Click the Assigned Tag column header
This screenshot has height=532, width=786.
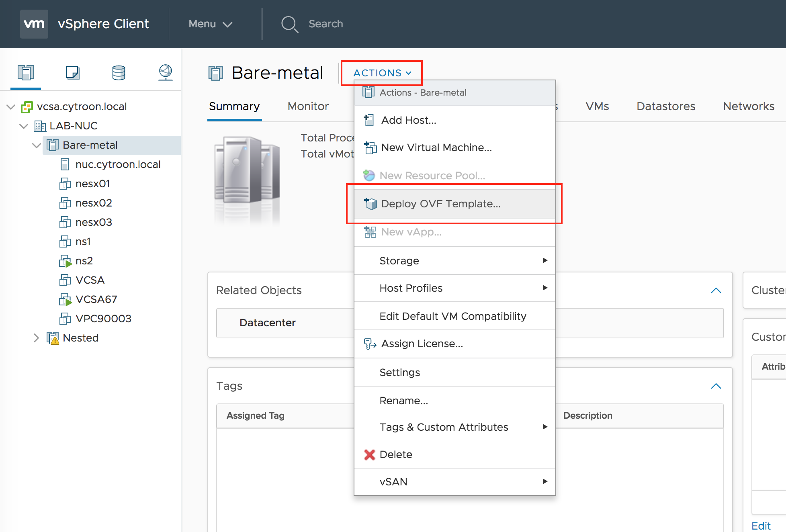tap(256, 416)
